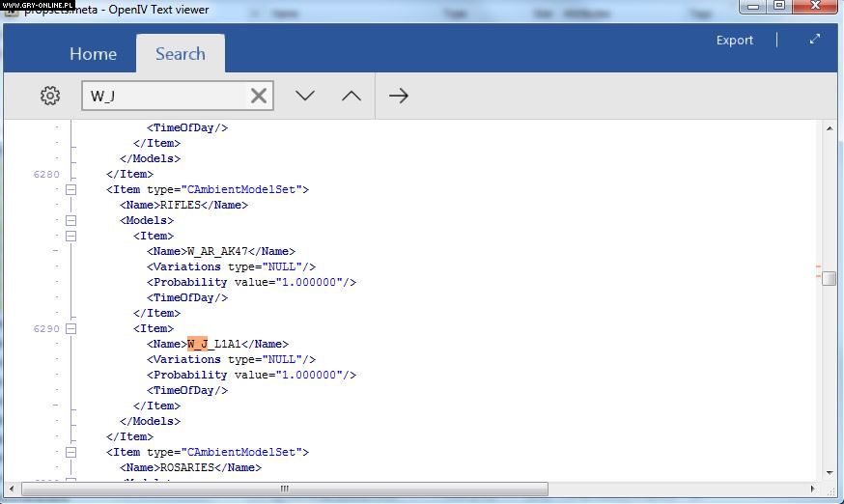Screen dimensions: 844x504
Task: Click the highlighted W_J search match
Action: pos(197,344)
